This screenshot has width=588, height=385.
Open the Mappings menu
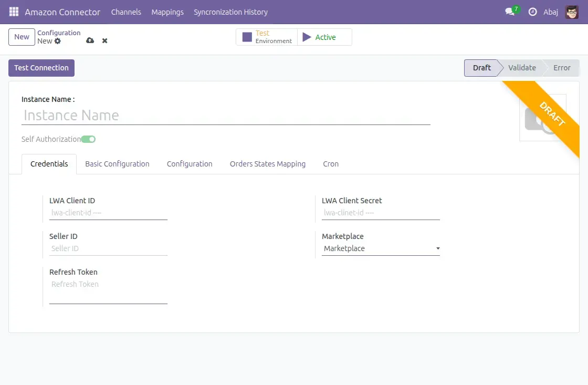167,12
